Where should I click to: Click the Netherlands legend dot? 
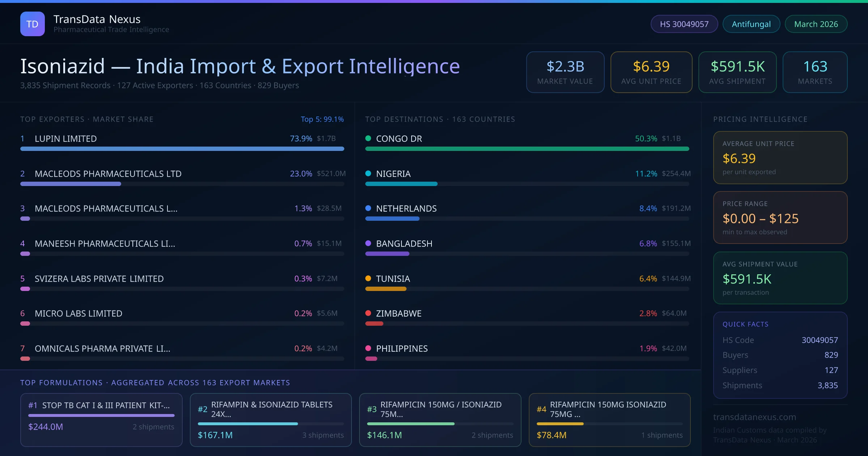pyautogui.click(x=368, y=208)
